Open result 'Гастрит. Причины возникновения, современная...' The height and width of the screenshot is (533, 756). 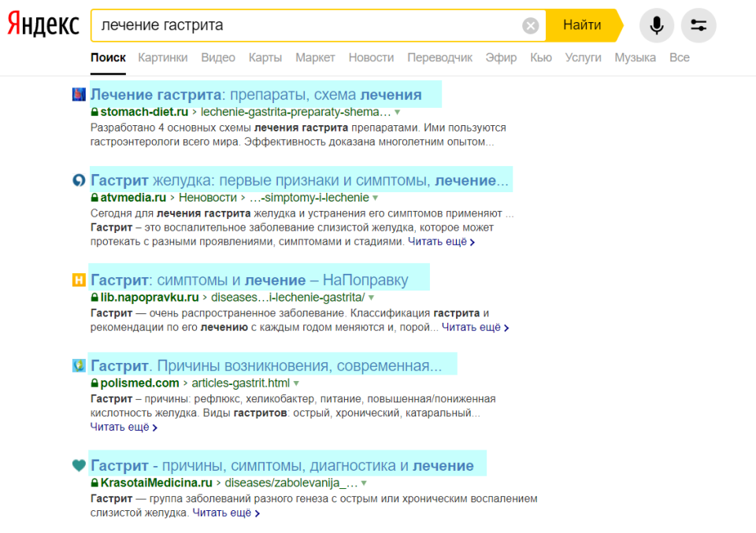tap(266, 366)
